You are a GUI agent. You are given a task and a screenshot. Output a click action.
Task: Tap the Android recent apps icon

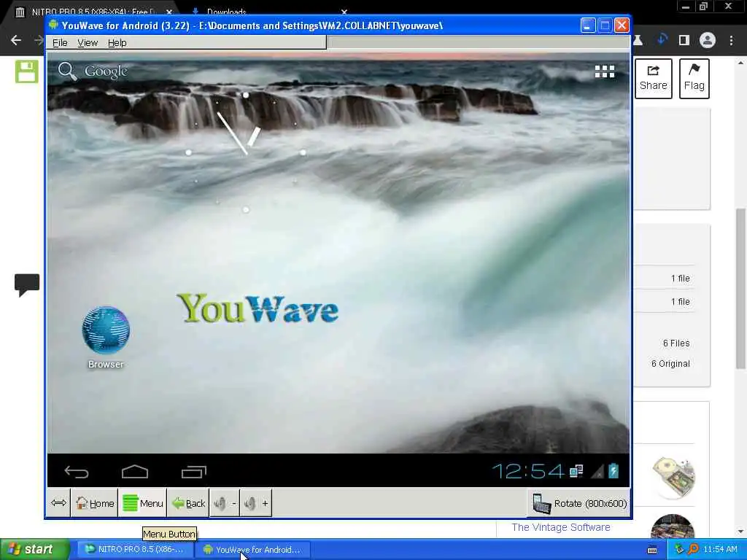[194, 472]
